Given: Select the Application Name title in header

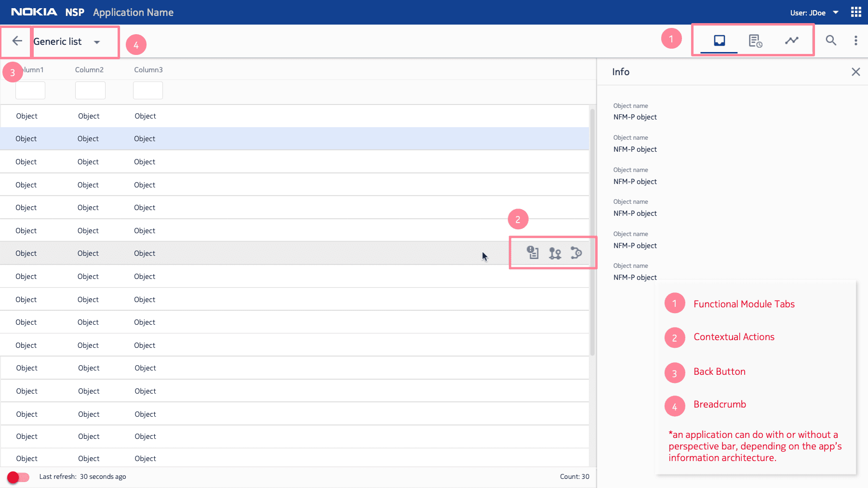Looking at the screenshot, I should coord(133,12).
